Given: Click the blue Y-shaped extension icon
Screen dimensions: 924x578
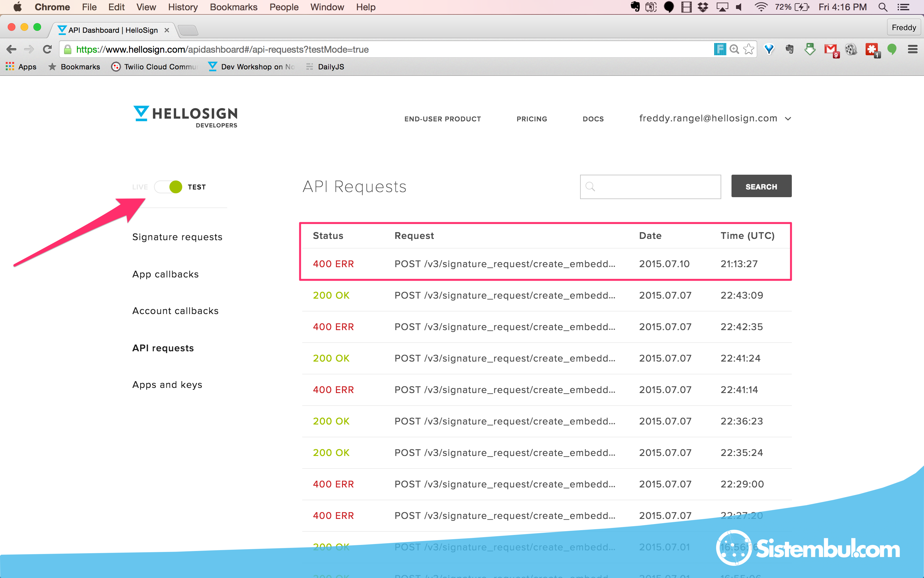Looking at the screenshot, I should pyautogui.click(x=769, y=49).
